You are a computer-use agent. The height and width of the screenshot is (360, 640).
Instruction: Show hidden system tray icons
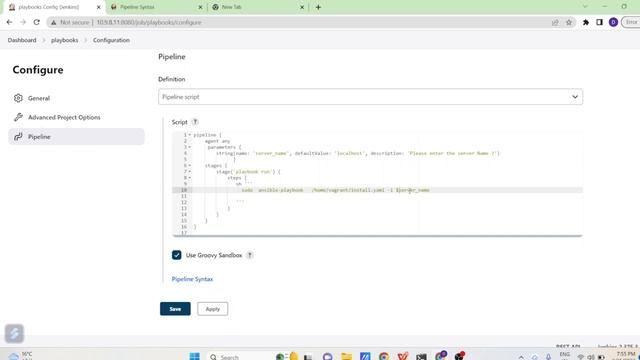point(521,357)
